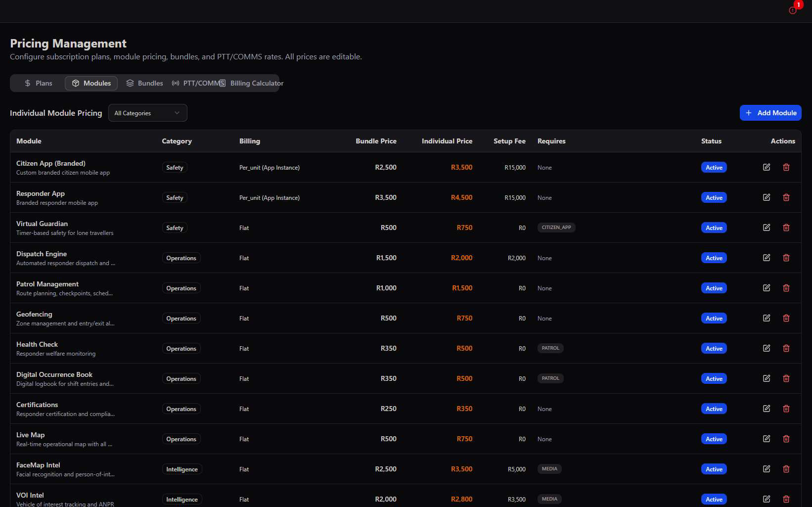This screenshot has height=507, width=812.
Task: Click MEDIA badge in FaceMap Intel row
Action: pos(549,469)
